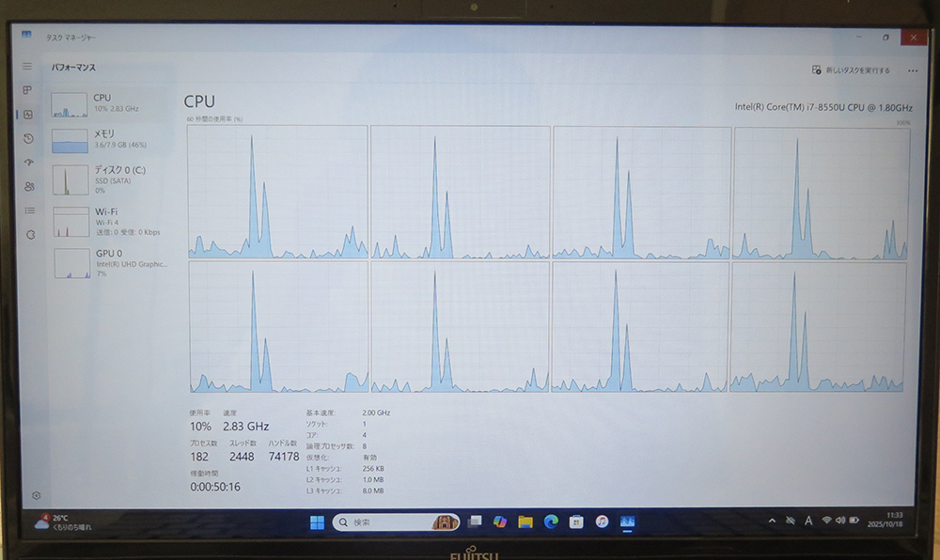The width and height of the screenshot is (940, 560).
Task: Click the bottom-left logical processor graph
Action: [x=279, y=327]
